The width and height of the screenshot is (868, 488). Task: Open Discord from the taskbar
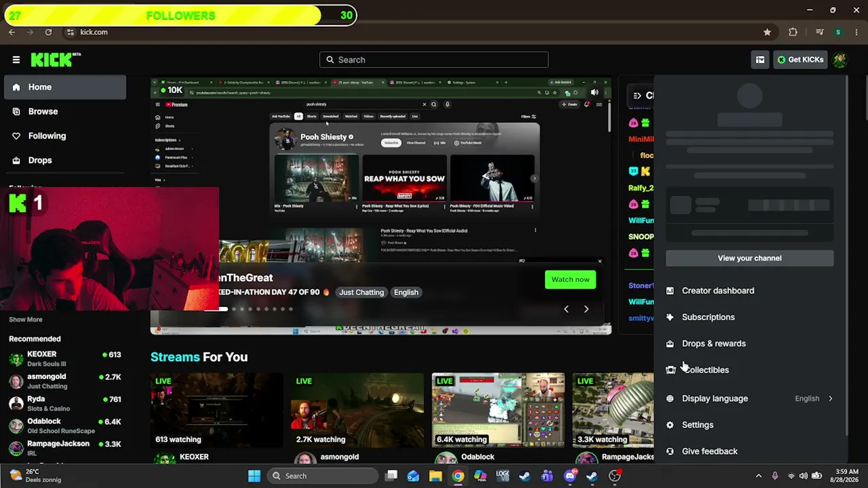570,476
